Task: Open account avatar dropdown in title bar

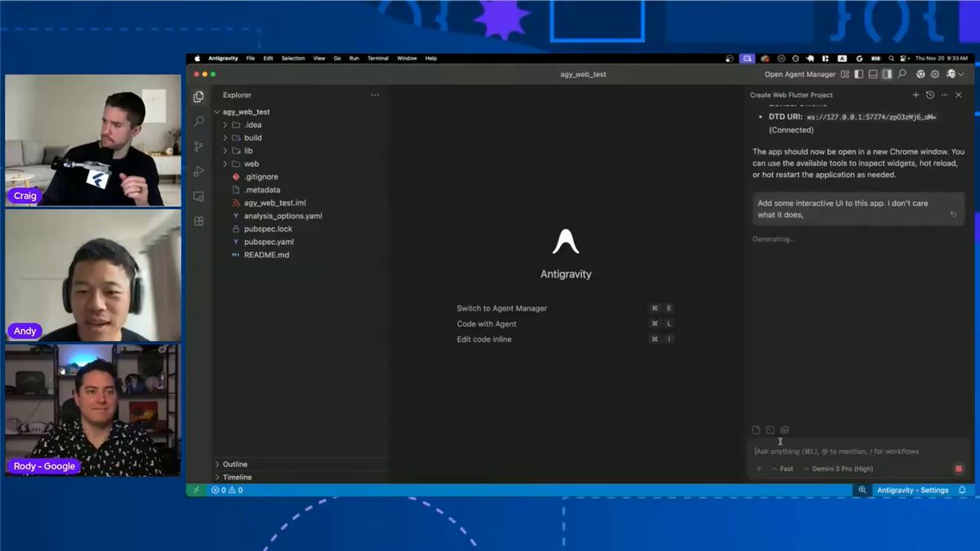Action: click(955, 74)
